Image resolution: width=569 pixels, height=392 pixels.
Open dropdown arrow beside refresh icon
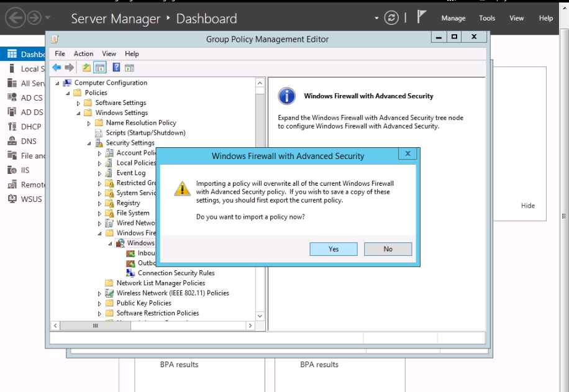click(376, 18)
